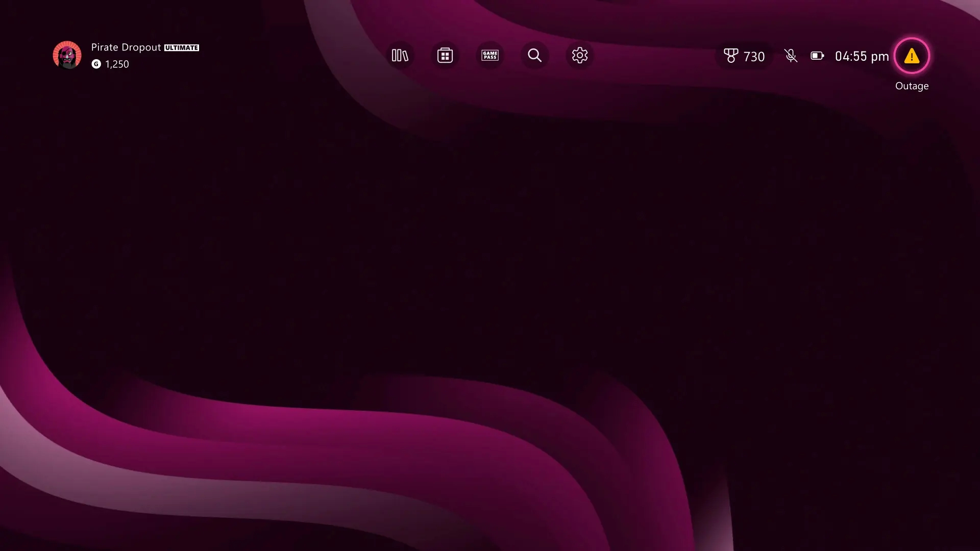Image resolution: width=980 pixels, height=551 pixels.
Task: Click the pm portion of the clock
Action: (x=880, y=57)
